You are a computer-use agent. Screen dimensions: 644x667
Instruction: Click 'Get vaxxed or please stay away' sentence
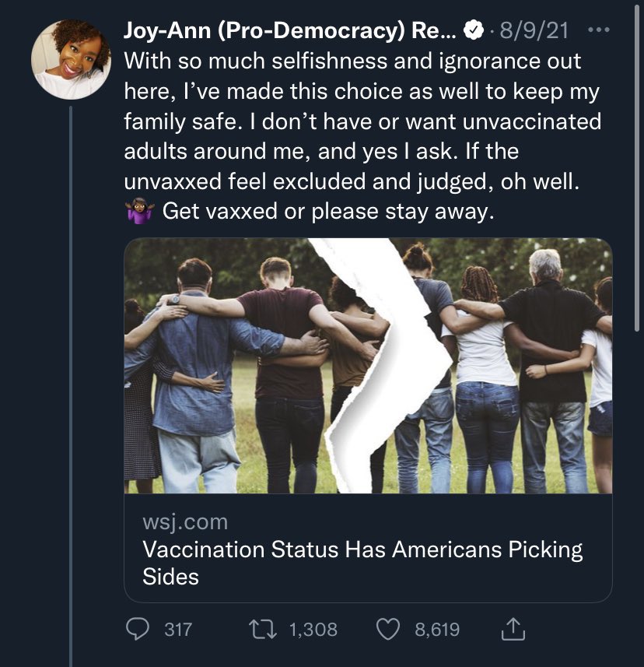click(x=328, y=212)
